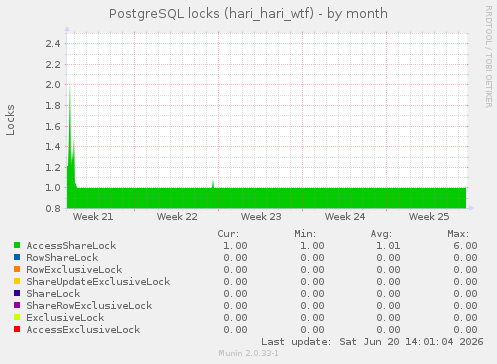Select the RowShareLock legend label
Viewport: 497px width, 364px height.
62,258
